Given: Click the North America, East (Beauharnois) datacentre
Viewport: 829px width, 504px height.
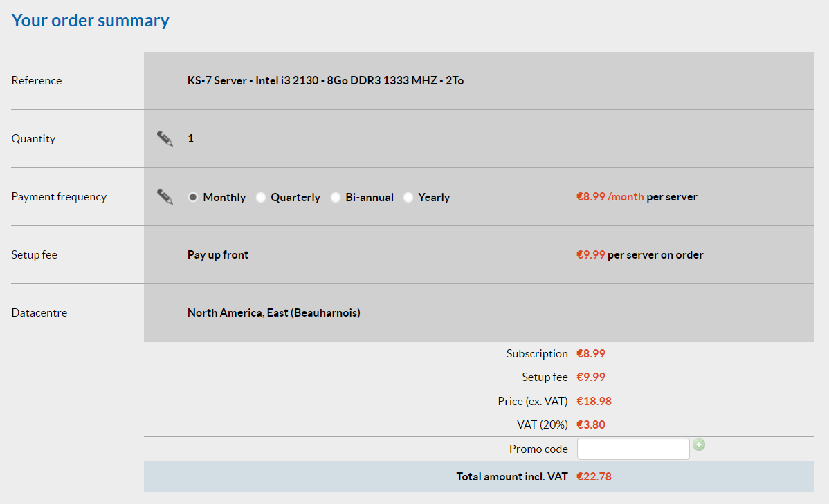Looking at the screenshot, I should tap(273, 312).
